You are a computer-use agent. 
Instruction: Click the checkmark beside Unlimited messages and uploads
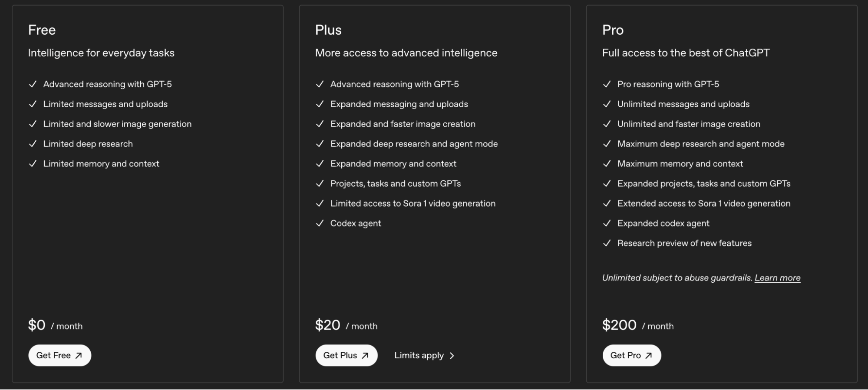pos(607,104)
